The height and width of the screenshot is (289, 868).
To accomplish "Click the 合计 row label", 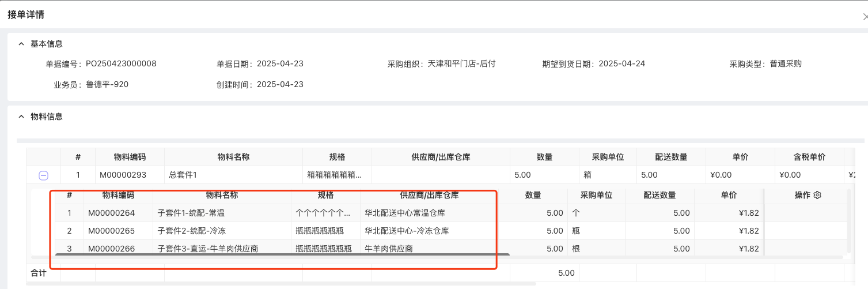I will [x=39, y=273].
